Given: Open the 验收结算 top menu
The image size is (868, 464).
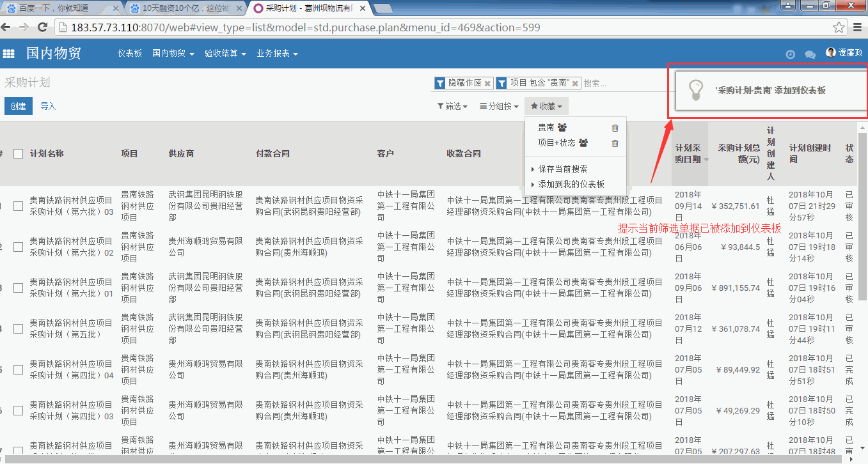Looking at the screenshot, I should click(225, 54).
